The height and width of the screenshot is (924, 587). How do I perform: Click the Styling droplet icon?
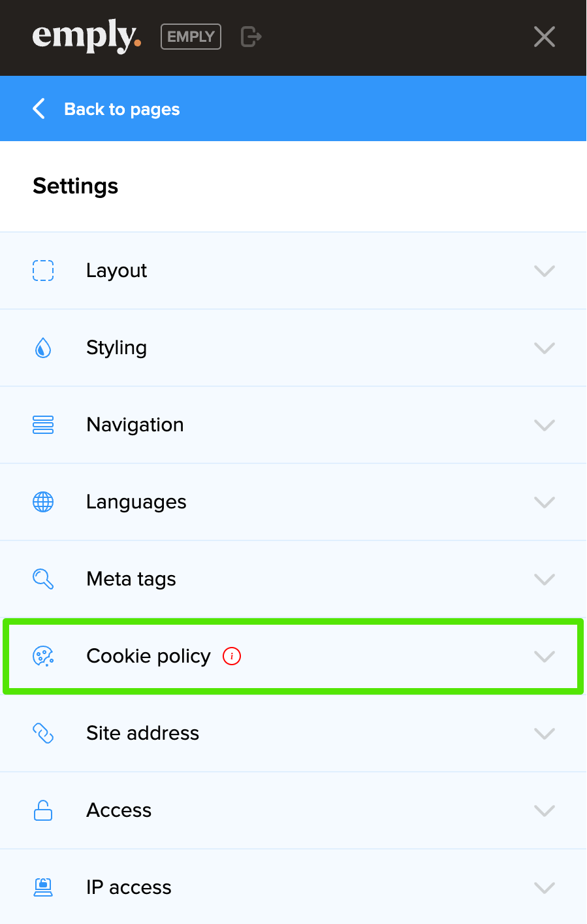pyautogui.click(x=43, y=348)
